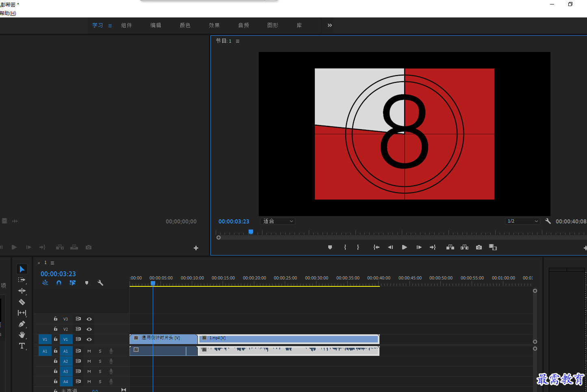Click the Lift button in program monitor
587x392 pixels.
pos(450,247)
